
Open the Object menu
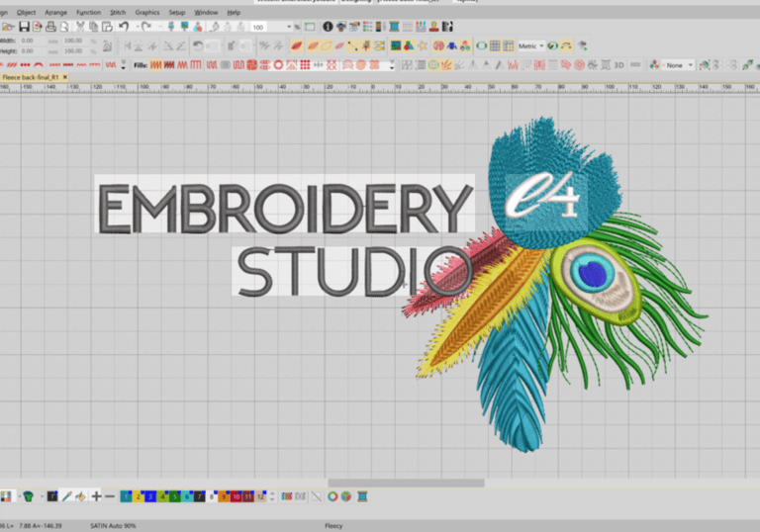(x=26, y=12)
